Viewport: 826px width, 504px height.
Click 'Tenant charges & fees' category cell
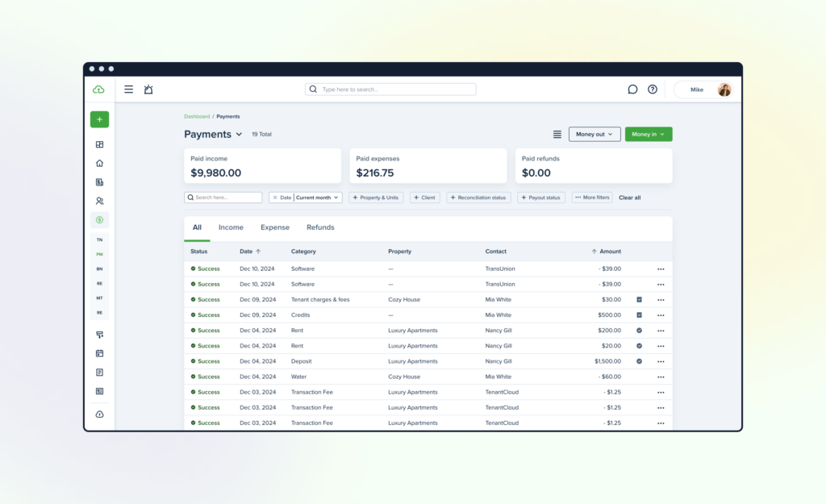point(320,300)
